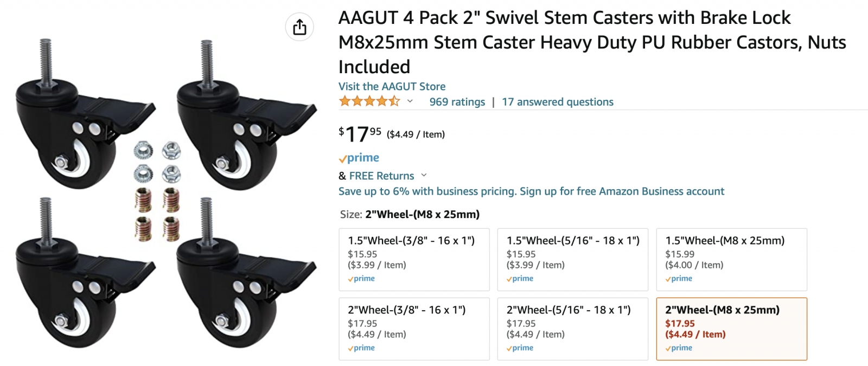Choose the 2"Wheel-(5/16" - 18 x 1") option

[573, 329]
